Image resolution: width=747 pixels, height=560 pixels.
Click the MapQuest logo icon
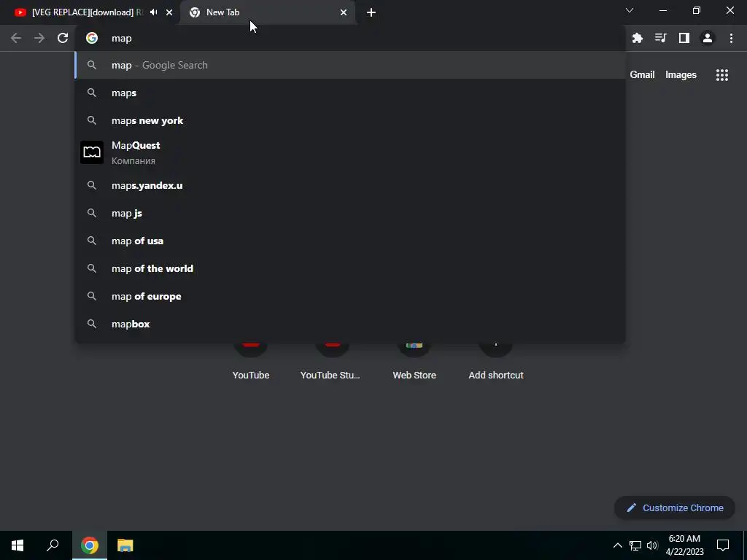(92, 152)
